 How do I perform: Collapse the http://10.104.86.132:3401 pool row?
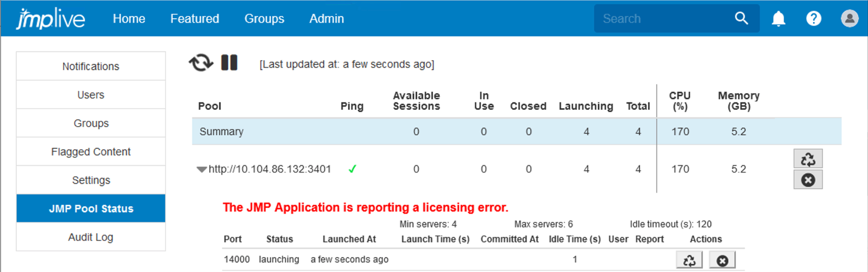point(202,170)
